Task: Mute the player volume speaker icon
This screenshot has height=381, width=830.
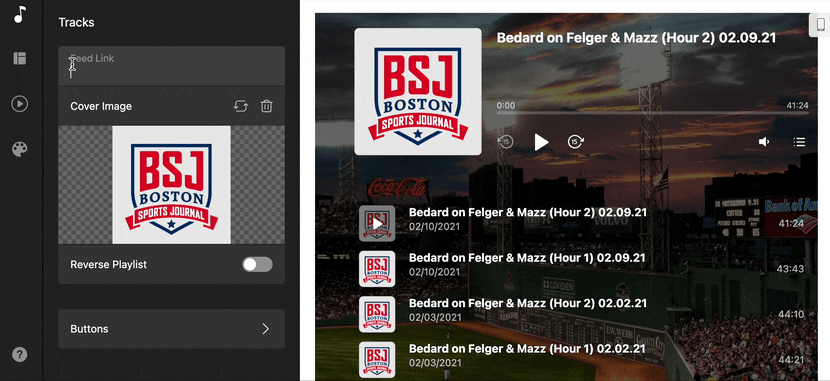Action: point(764,142)
